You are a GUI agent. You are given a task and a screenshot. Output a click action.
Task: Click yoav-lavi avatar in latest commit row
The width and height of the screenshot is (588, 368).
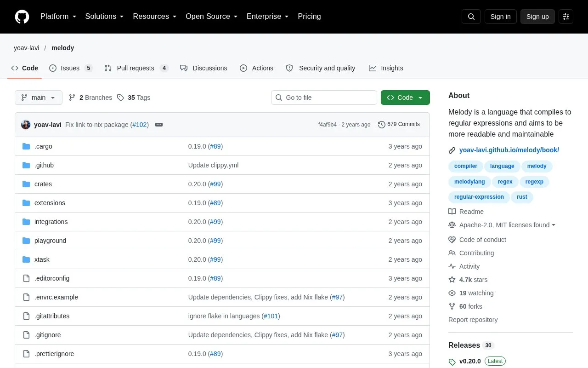pyautogui.click(x=26, y=125)
